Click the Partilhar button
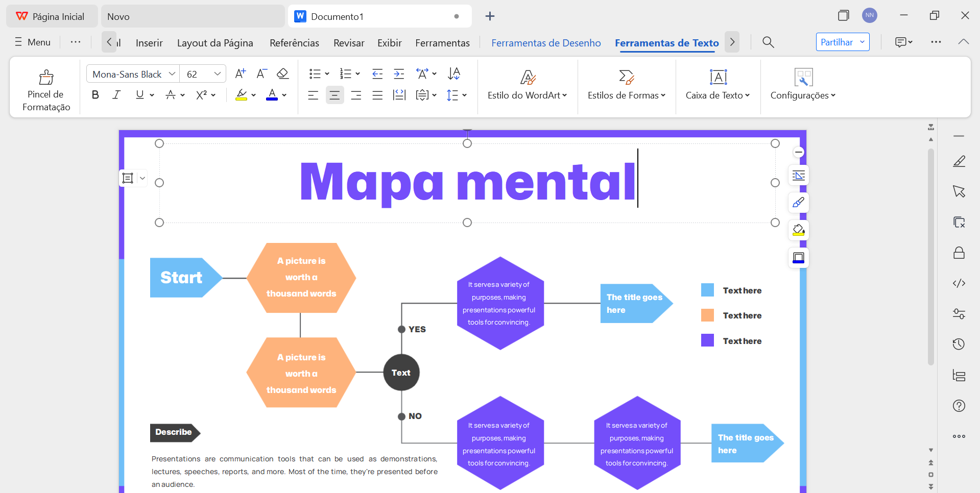 click(x=836, y=42)
